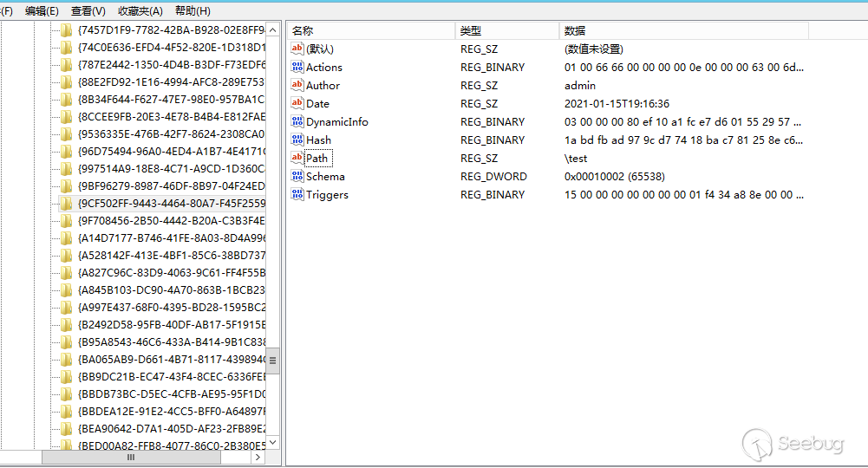Click the tree scroll up arrow

[x=273, y=29]
